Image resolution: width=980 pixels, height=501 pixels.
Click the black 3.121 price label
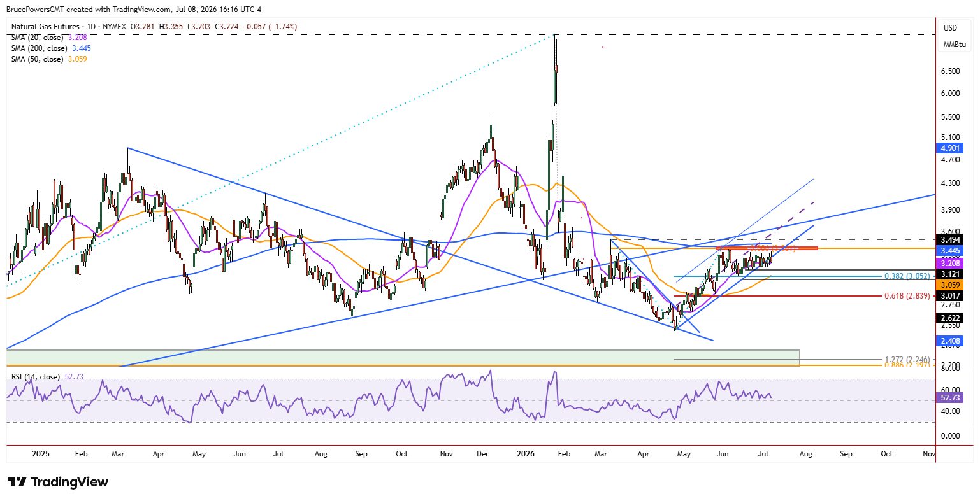click(950, 274)
